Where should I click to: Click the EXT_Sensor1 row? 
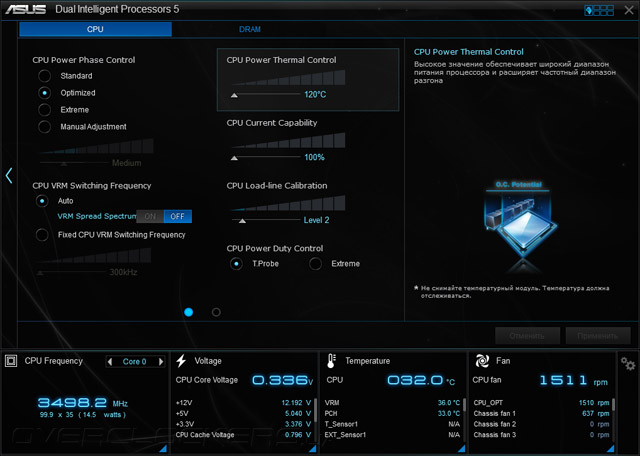(x=392, y=435)
